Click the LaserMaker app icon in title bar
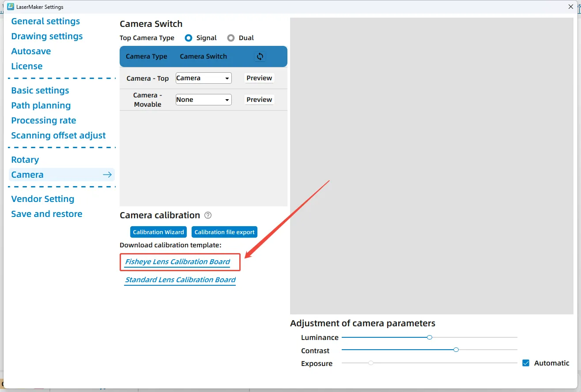The width and height of the screenshot is (581, 392). pos(11,7)
